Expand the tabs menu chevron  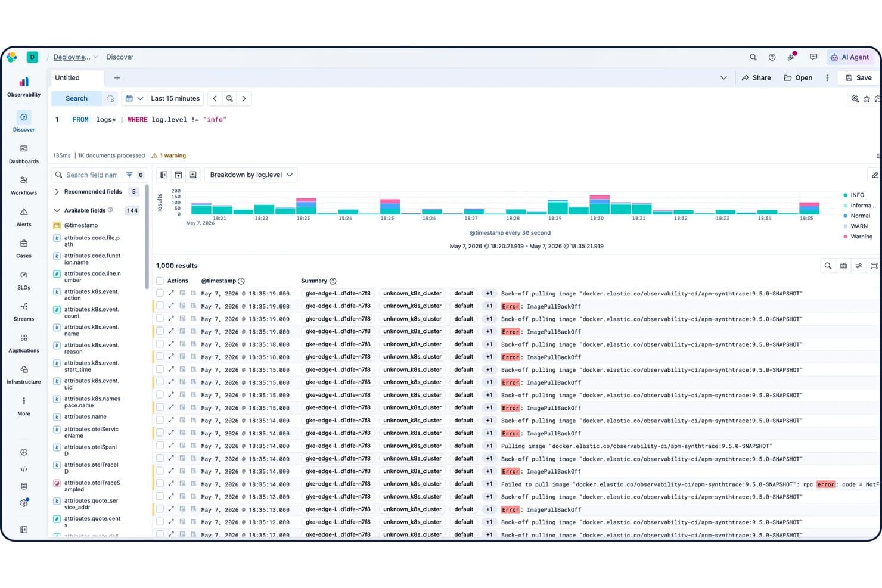click(x=723, y=78)
